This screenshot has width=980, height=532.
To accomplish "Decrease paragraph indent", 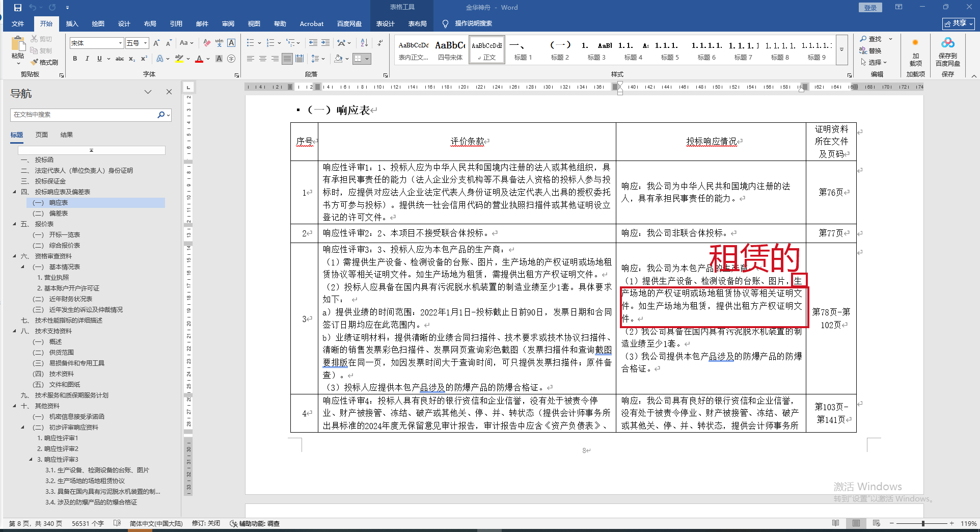I will 313,43.
